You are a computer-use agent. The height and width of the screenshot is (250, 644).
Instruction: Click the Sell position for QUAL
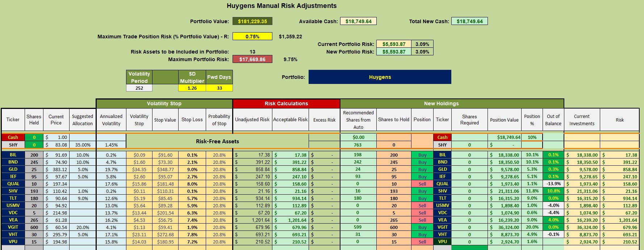(x=422, y=184)
